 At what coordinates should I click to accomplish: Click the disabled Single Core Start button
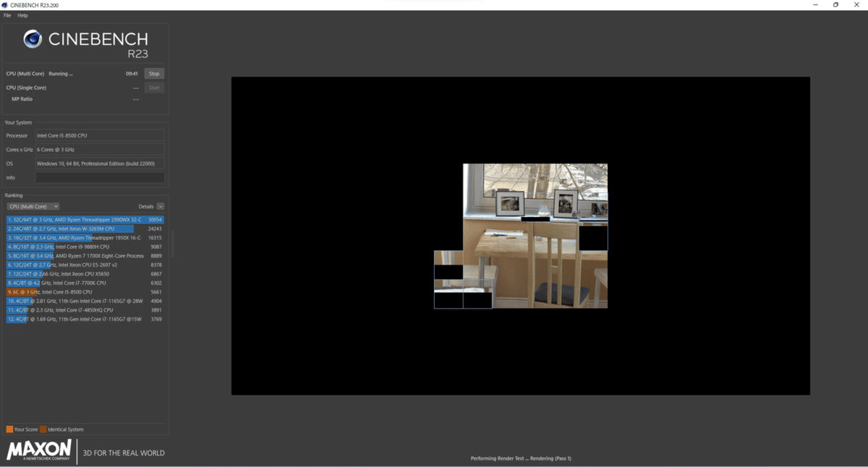pos(154,87)
